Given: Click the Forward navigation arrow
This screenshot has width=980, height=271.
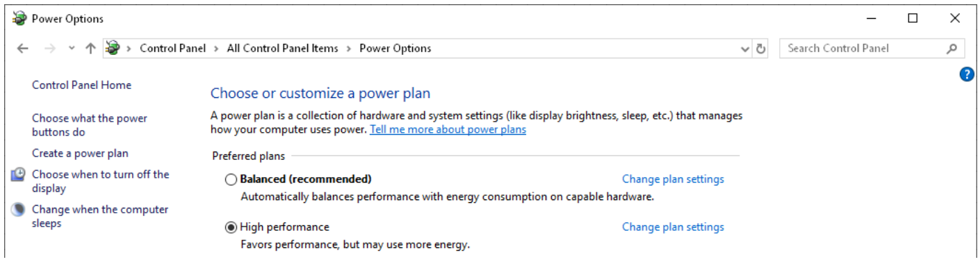Looking at the screenshot, I should click(49, 49).
